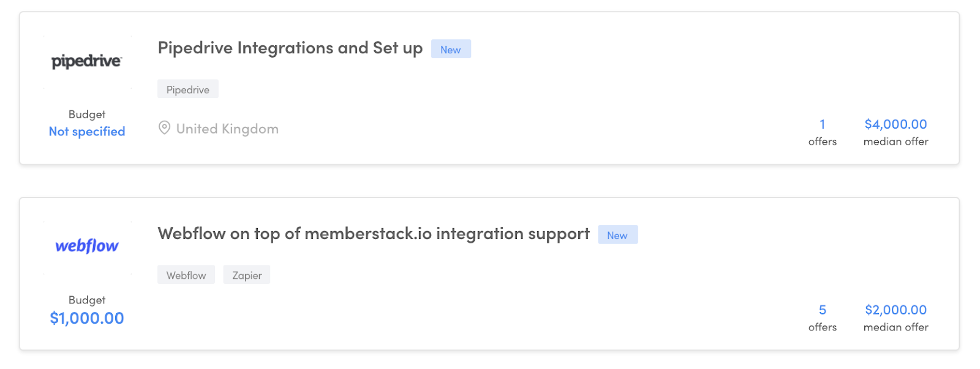The width and height of the screenshot is (980, 369).
Task: Click median offer label in Webflow card
Action: point(895,327)
